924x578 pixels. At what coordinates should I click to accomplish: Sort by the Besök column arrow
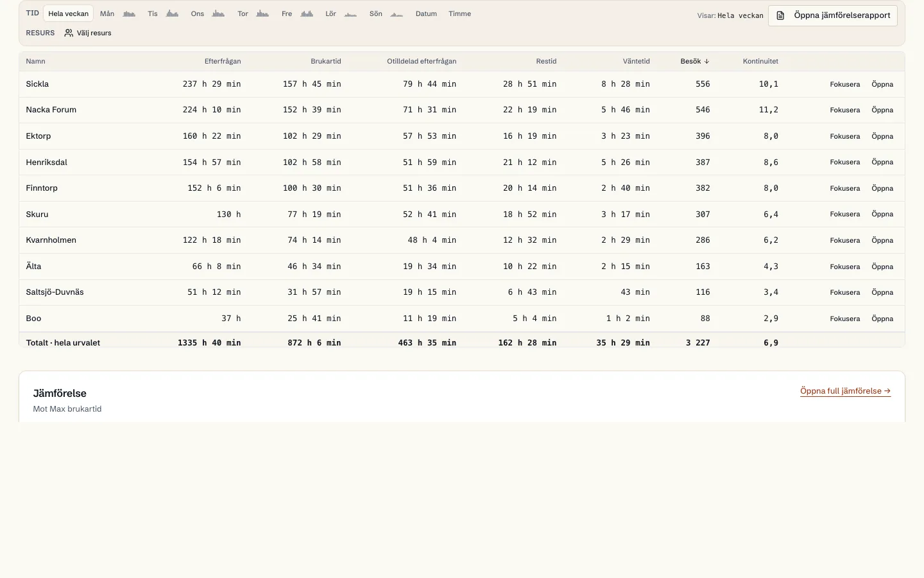click(706, 62)
